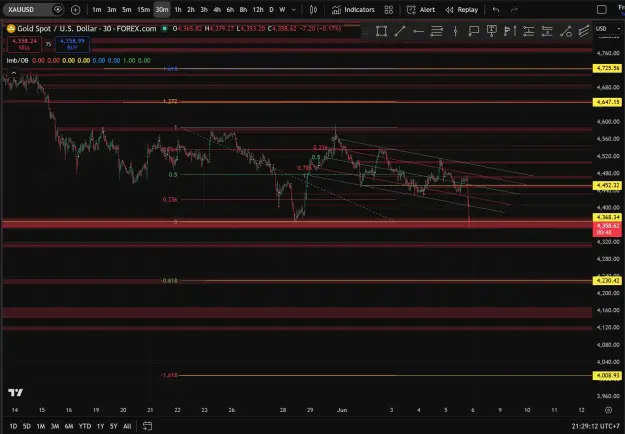This screenshot has height=434, width=625.
Task: Switch to the 3m timeframe
Action: pyautogui.click(x=112, y=10)
